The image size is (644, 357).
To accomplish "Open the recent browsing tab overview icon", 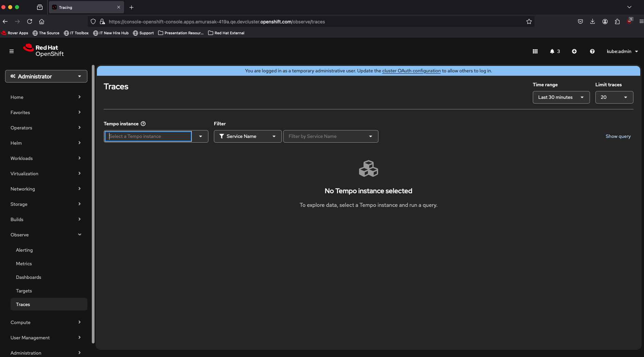I will [40, 7].
